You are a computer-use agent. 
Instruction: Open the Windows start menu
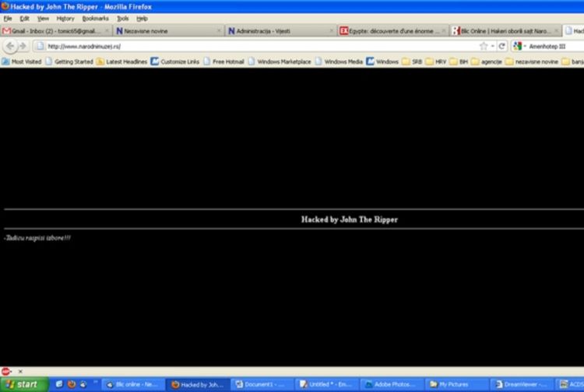[x=24, y=384]
